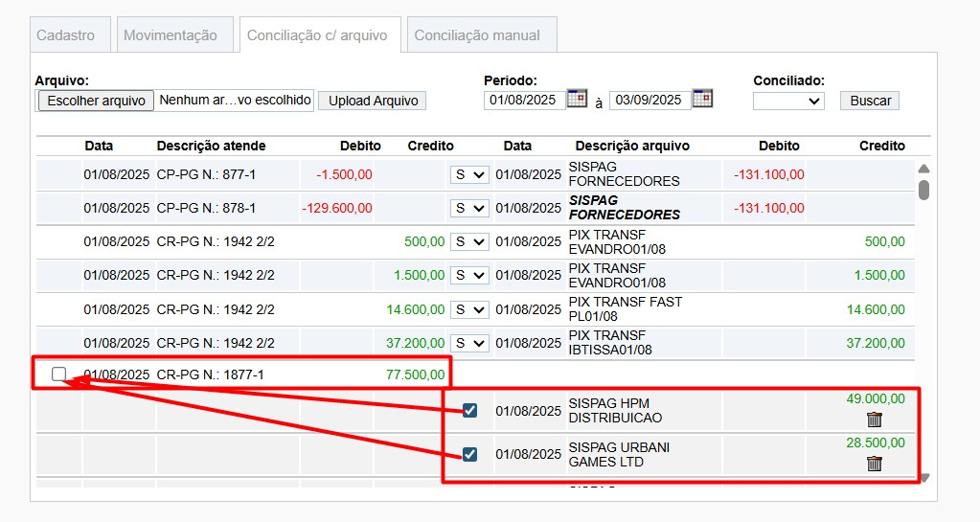Click the '-1.500,00' debit value

[344, 175]
